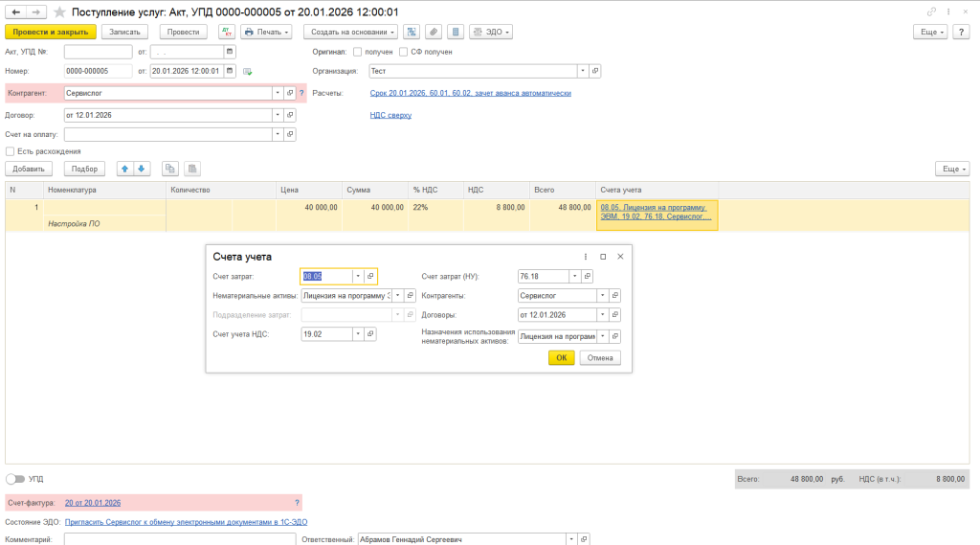Open calendar for the Акт, УПД date
Screen dimensions: 980x545
[x=230, y=52]
